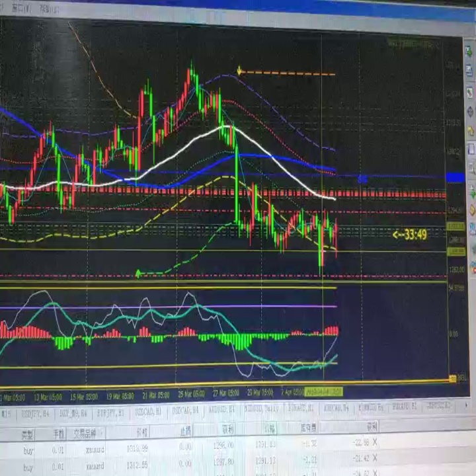476x476 pixels.
Task: Click the crosshair icon on right toolbar
Action: click(470, 112)
